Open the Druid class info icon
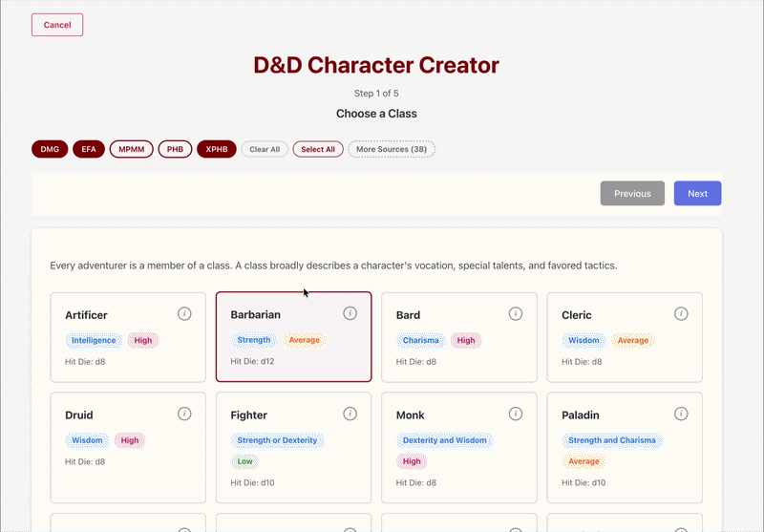764x532 pixels. [x=184, y=414]
